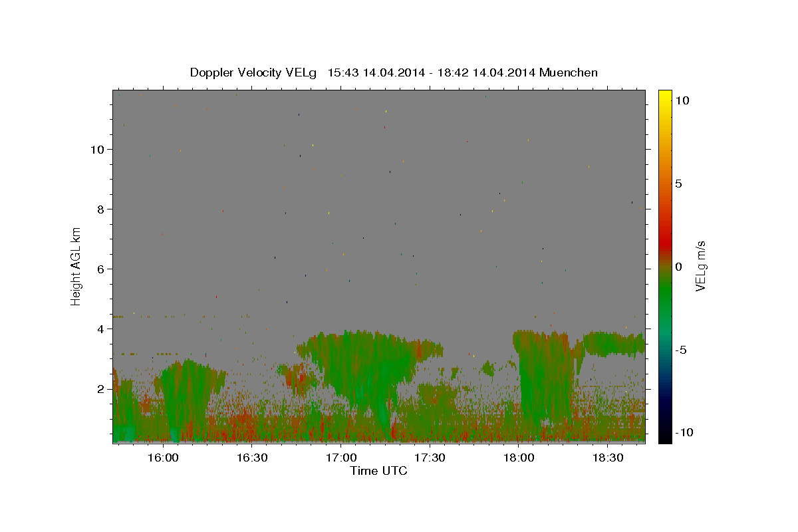Click the Time UTC axis title
This screenshot has width=798, height=532.
coord(378,471)
